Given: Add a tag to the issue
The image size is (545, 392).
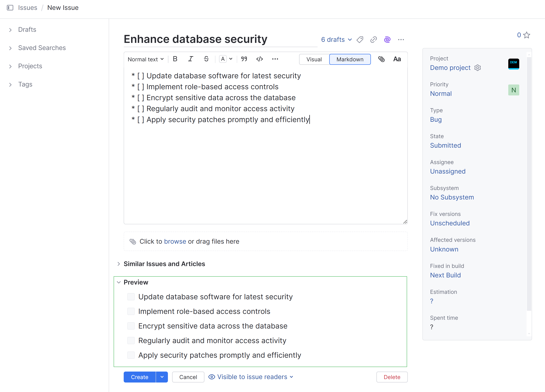Looking at the screenshot, I should [360, 40].
